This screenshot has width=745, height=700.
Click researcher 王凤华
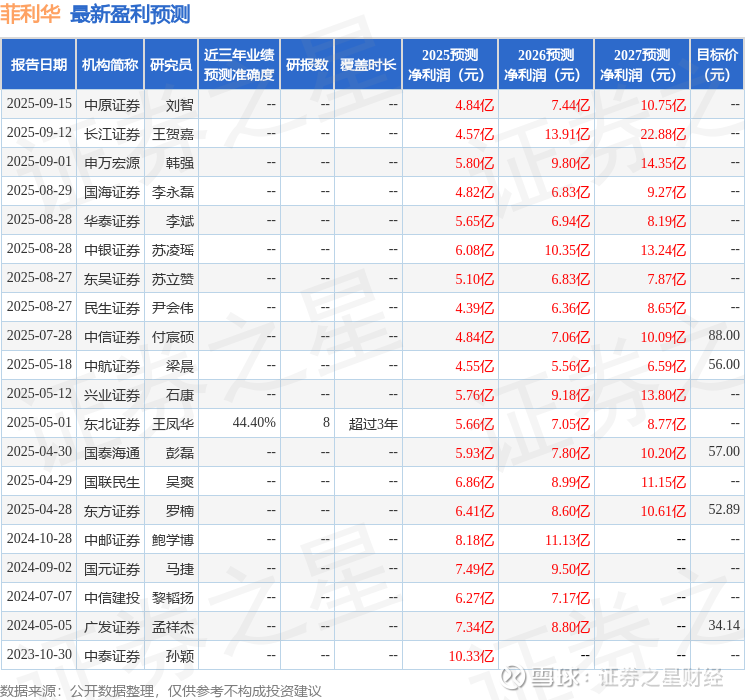[173, 424]
